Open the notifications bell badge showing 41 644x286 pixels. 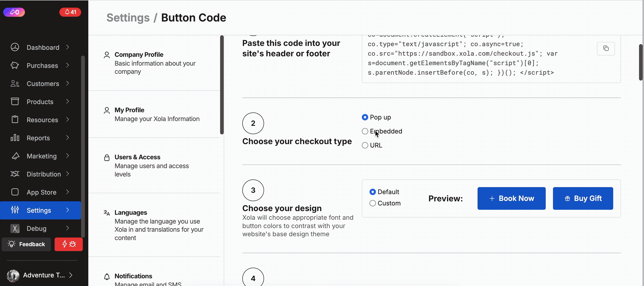(70, 12)
